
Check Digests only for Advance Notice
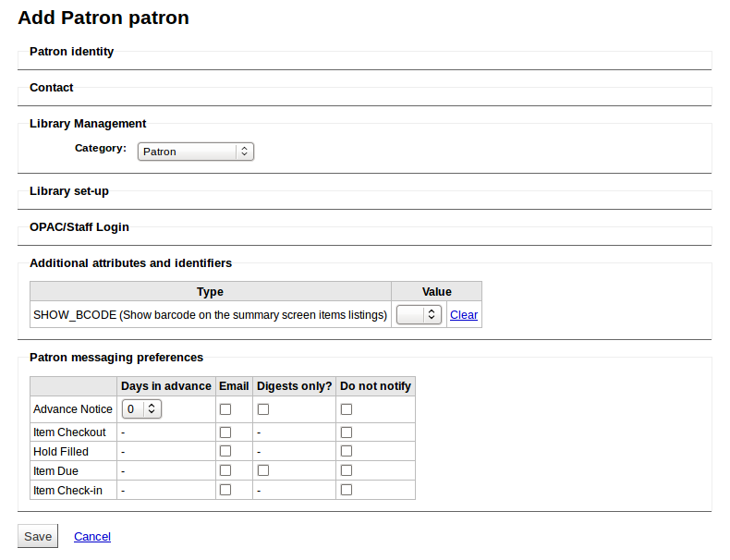click(263, 409)
